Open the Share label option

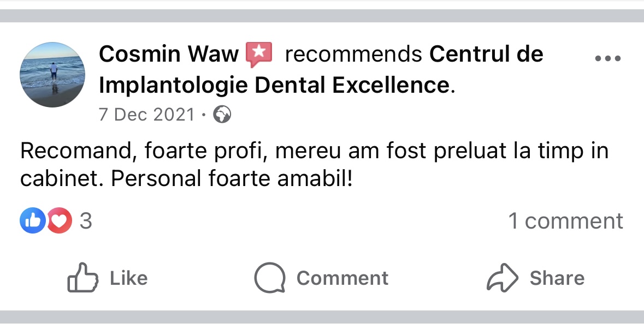(x=557, y=278)
